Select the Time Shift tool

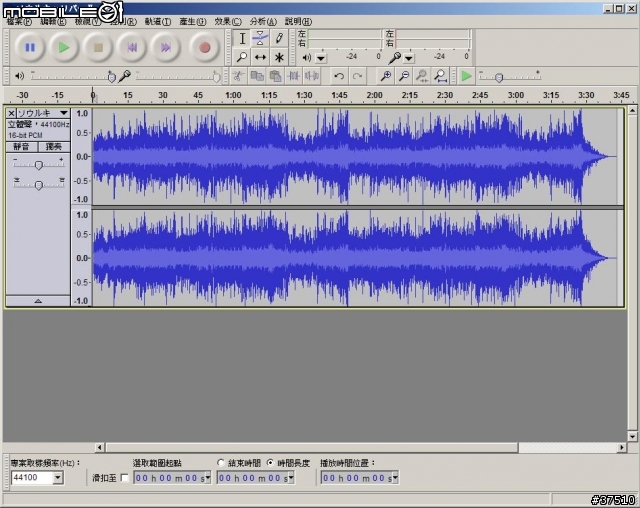click(260, 57)
